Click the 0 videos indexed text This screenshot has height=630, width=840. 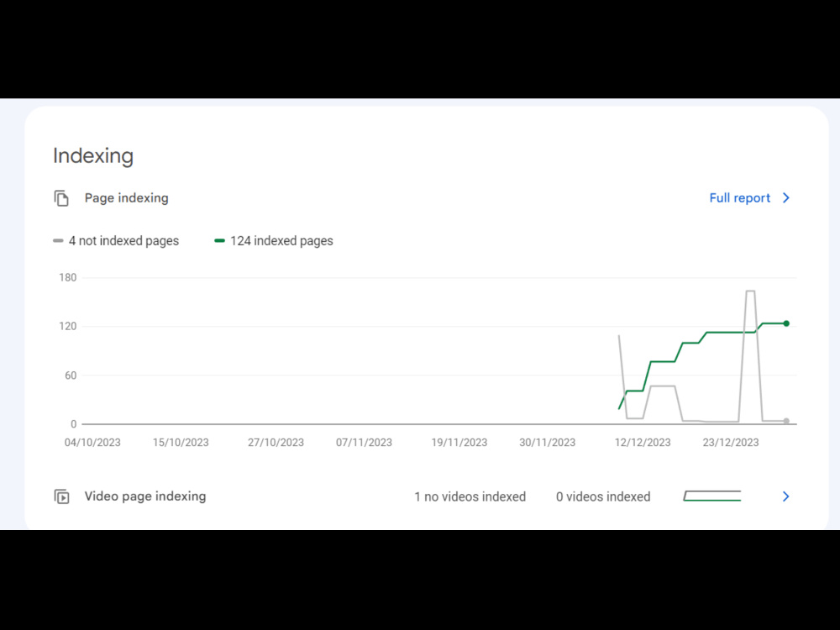[x=603, y=497]
